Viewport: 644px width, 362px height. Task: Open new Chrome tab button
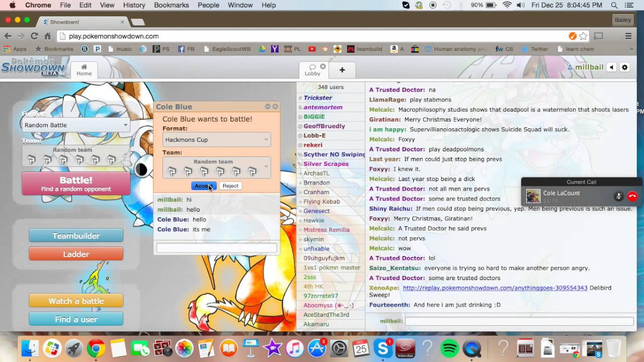point(137,22)
